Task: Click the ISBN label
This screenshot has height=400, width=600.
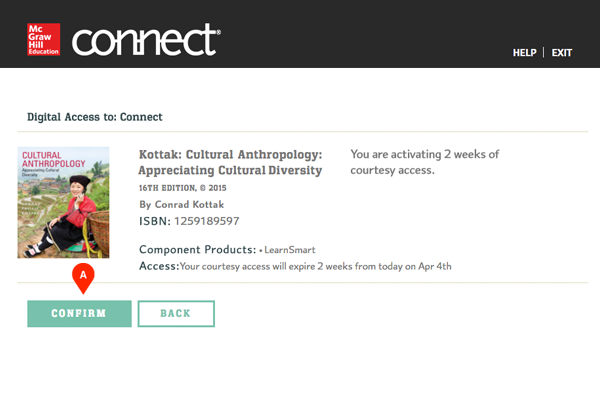Action: click(154, 221)
